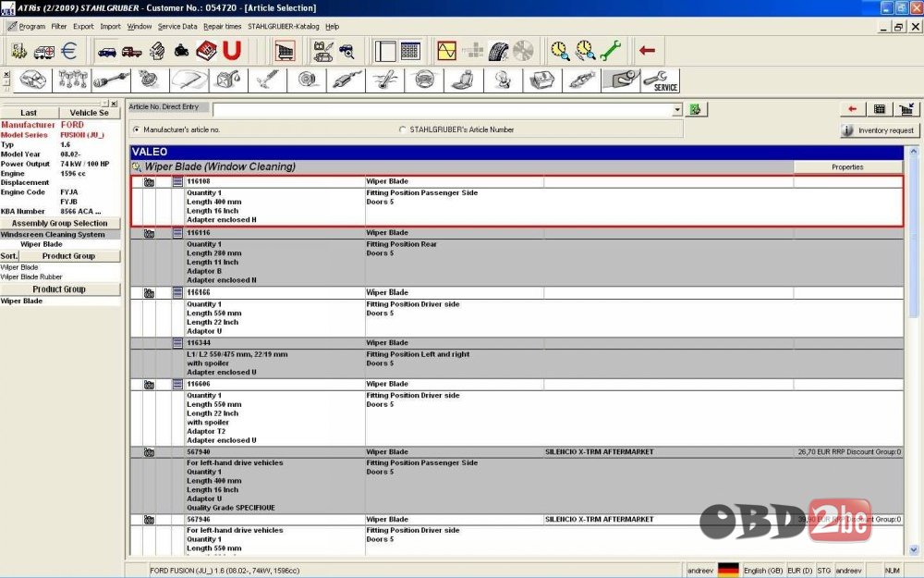Click in the Article No. Direct Entry field
The image size is (924, 578).
pos(443,110)
